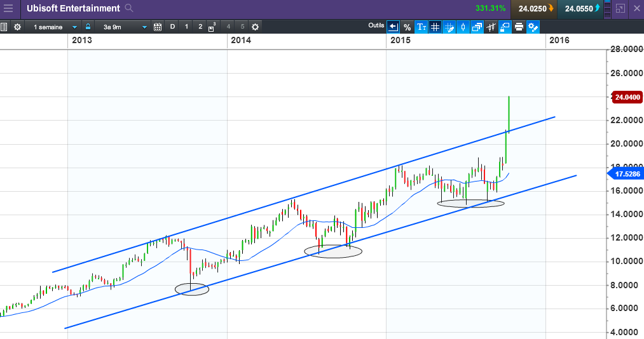Click the 10.0000 price axis label
This screenshot has width=644, height=339.
[626, 261]
